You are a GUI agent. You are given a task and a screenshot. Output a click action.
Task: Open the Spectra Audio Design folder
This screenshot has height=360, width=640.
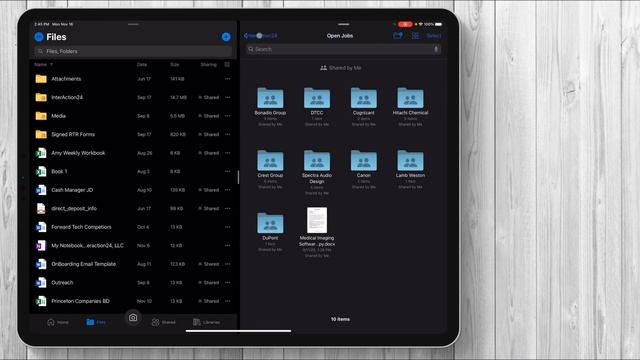(317, 160)
